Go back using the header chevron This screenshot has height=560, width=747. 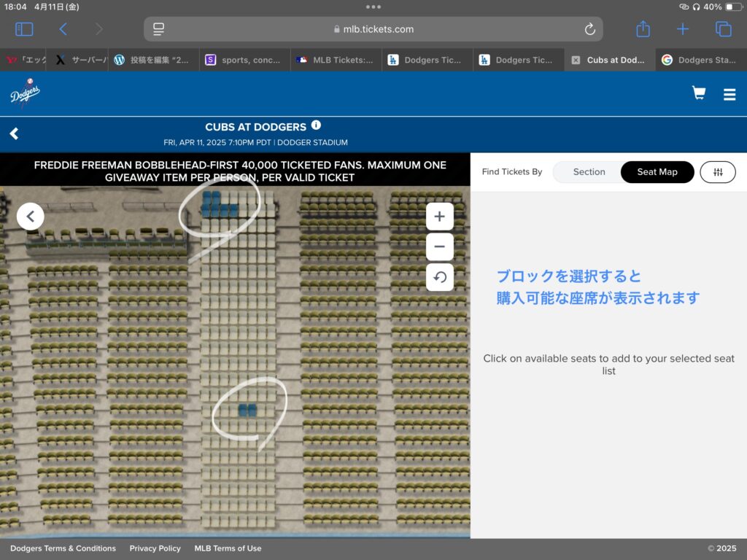pos(15,134)
